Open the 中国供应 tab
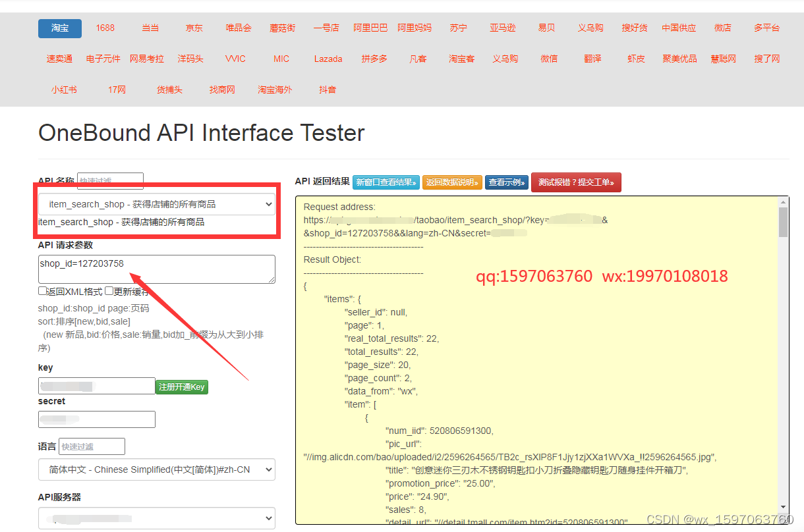804x532 pixels. pos(679,28)
